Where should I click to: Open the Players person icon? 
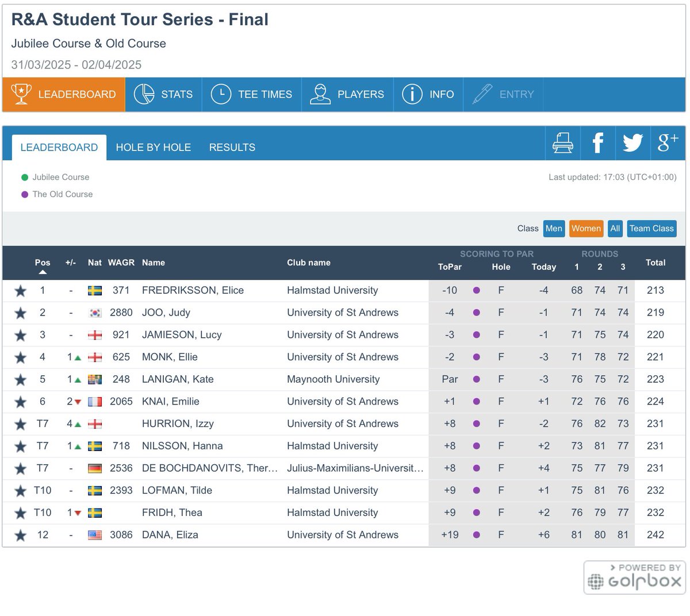(x=320, y=94)
